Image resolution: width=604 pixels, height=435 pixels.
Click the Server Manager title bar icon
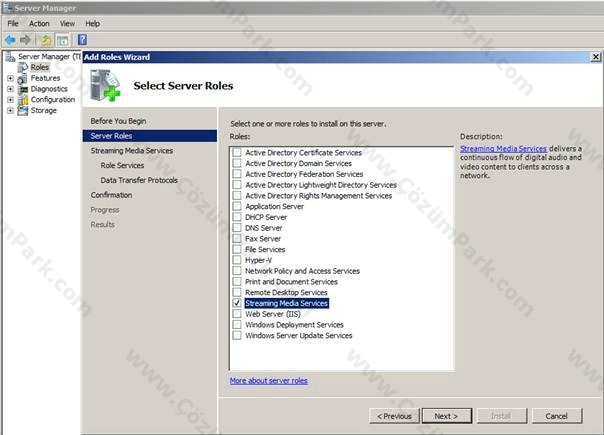pyautogui.click(x=7, y=7)
